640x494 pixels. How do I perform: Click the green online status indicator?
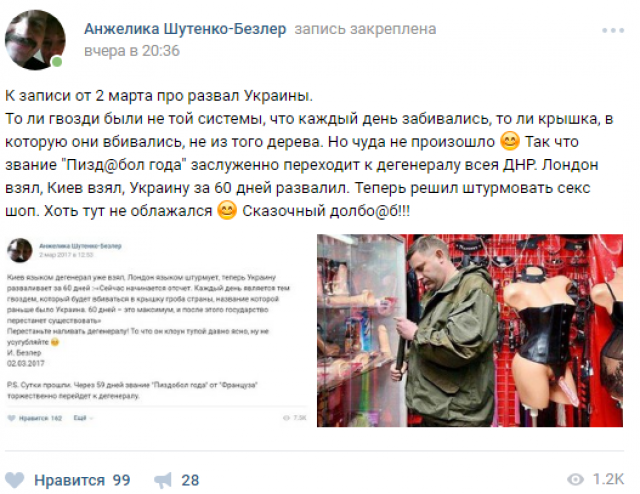(57, 62)
